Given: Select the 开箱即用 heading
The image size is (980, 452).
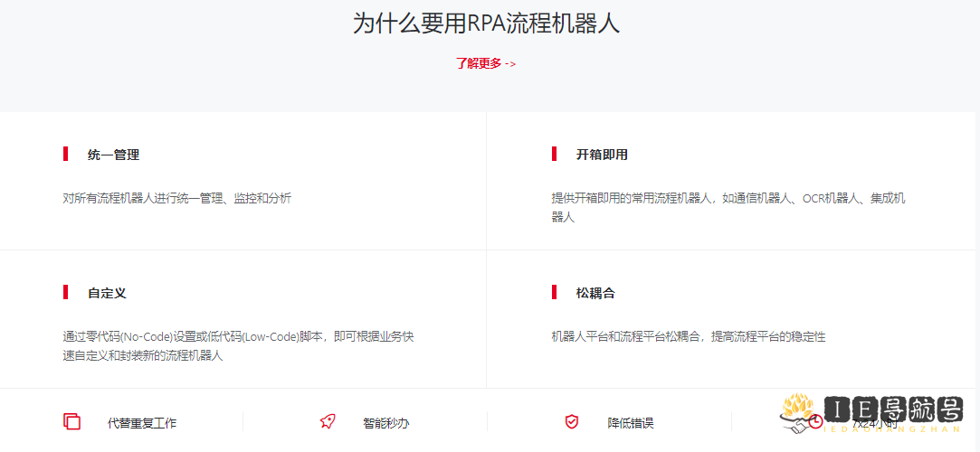Looking at the screenshot, I should [x=601, y=155].
